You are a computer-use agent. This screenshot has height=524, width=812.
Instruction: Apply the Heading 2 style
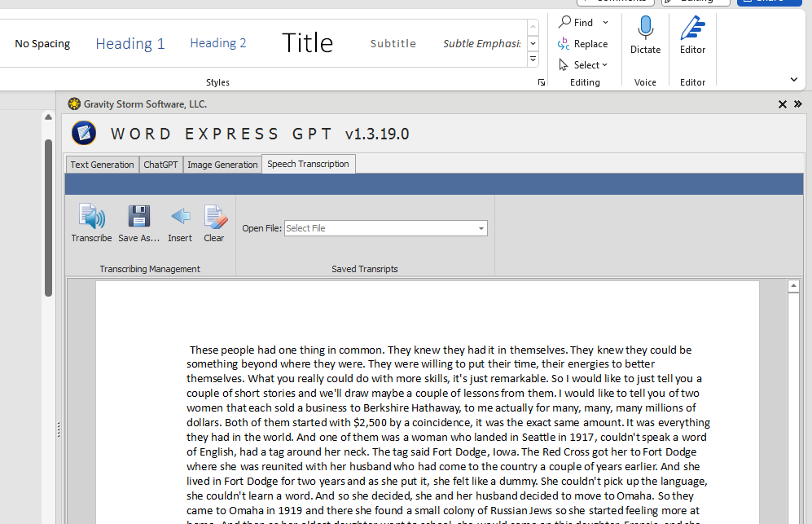(x=218, y=43)
